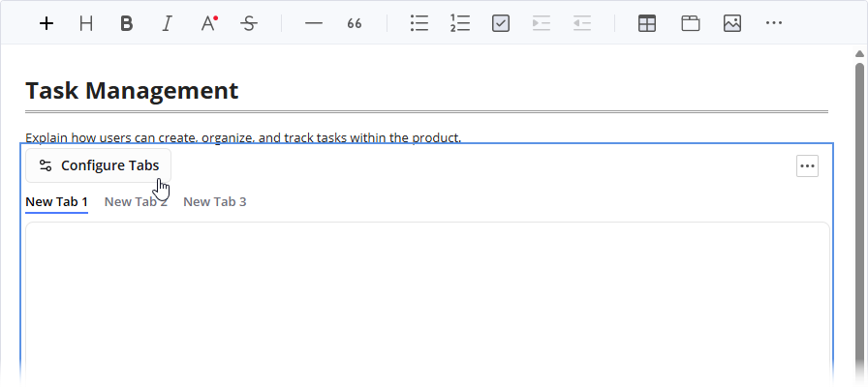Insert a checkbox task list

click(x=501, y=23)
